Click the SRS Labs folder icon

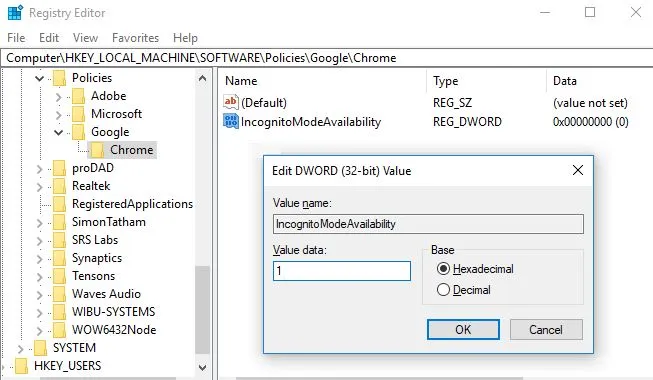(x=60, y=240)
